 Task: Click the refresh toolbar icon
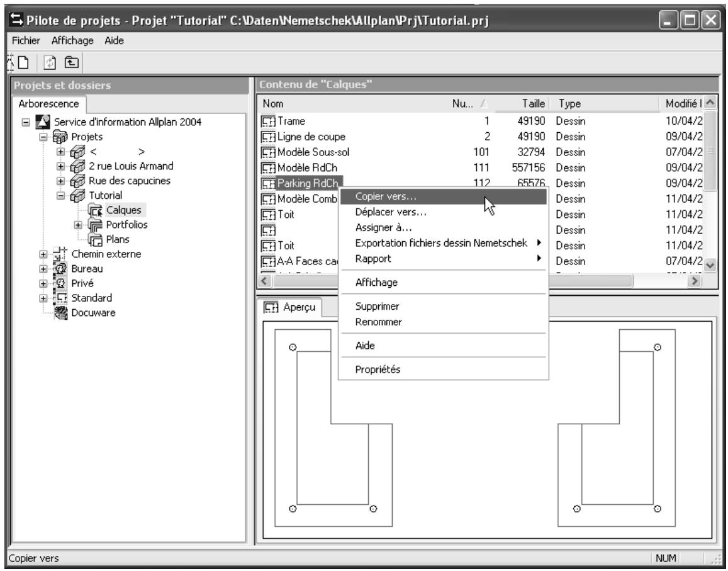click(x=50, y=62)
